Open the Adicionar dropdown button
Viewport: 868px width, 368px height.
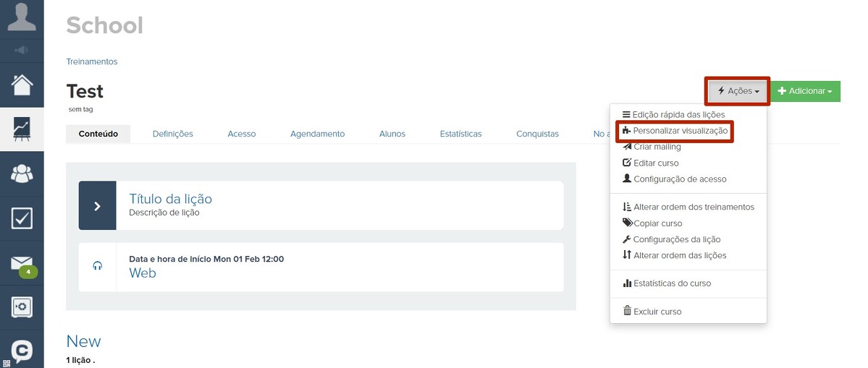[805, 91]
